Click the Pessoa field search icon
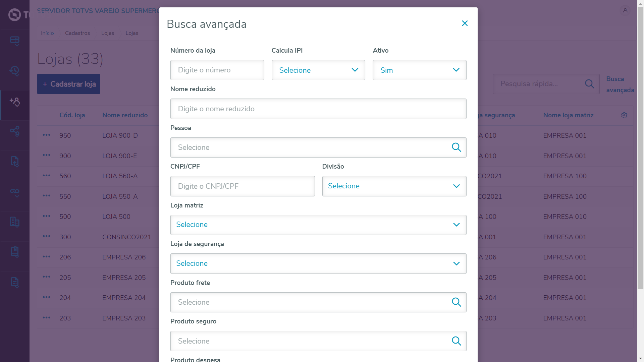The image size is (644, 362). click(x=456, y=147)
